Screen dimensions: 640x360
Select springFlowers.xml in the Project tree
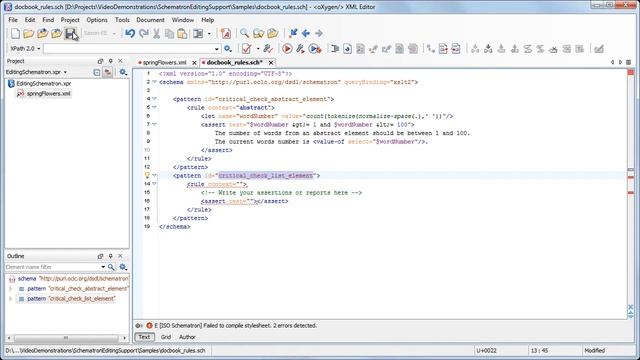(48, 93)
